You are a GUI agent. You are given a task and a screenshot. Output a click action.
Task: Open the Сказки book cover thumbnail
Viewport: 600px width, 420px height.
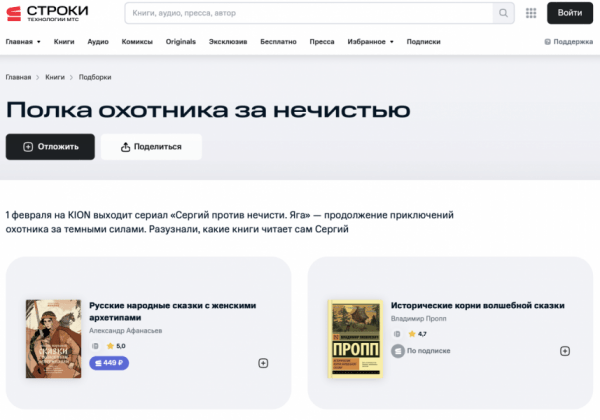[54, 339]
